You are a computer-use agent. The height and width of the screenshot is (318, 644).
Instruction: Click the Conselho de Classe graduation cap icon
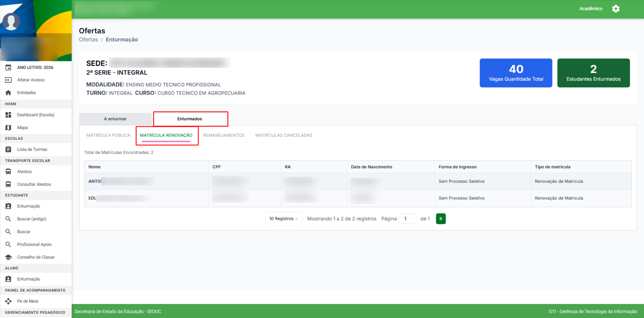coord(8,257)
